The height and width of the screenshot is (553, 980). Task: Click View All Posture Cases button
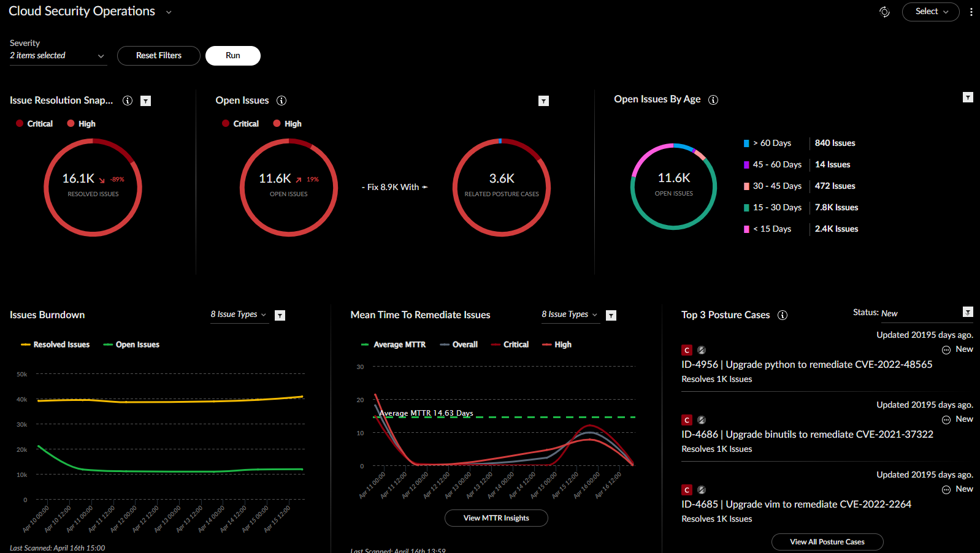827,542
